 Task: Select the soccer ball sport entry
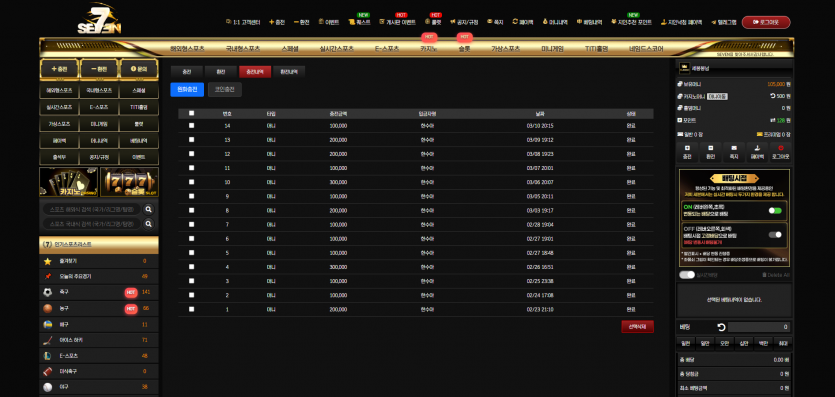99,292
